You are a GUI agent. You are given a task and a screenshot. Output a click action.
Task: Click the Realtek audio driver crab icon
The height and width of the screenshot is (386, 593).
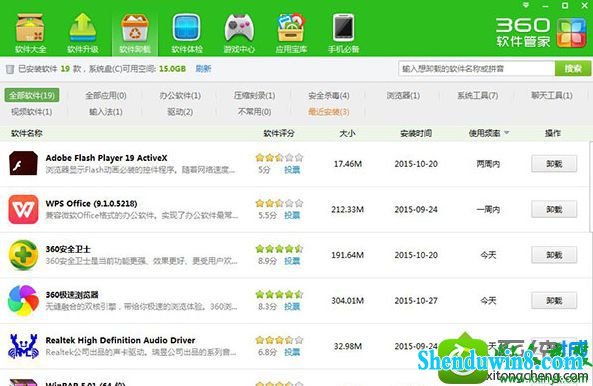[x=23, y=346]
